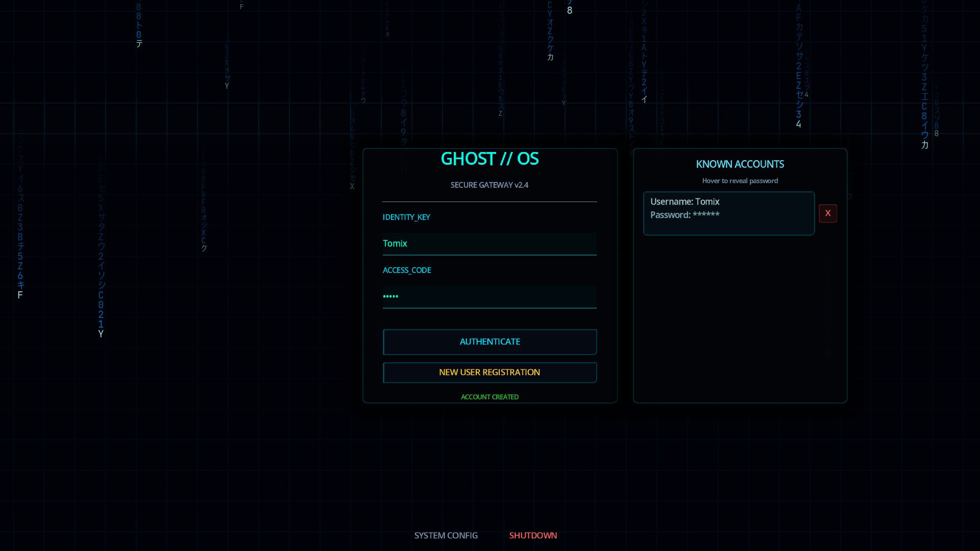Click the ACCOUNT CREATED status message
Image resolution: width=980 pixels, height=551 pixels.
click(489, 397)
